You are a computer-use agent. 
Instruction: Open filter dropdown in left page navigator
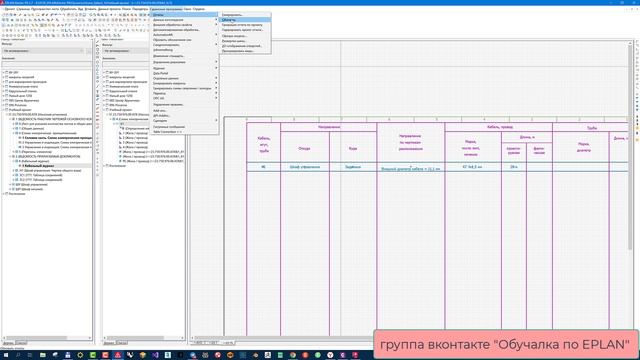[43, 51]
